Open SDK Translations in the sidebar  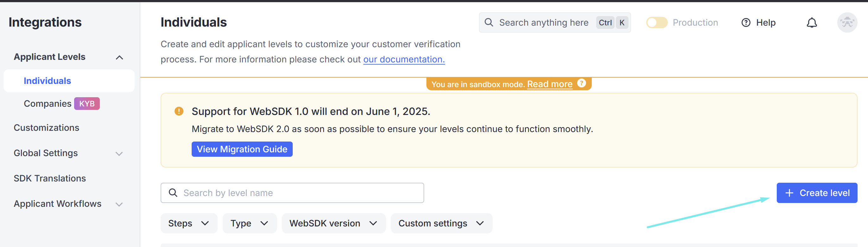pyautogui.click(x=50, y=178)
